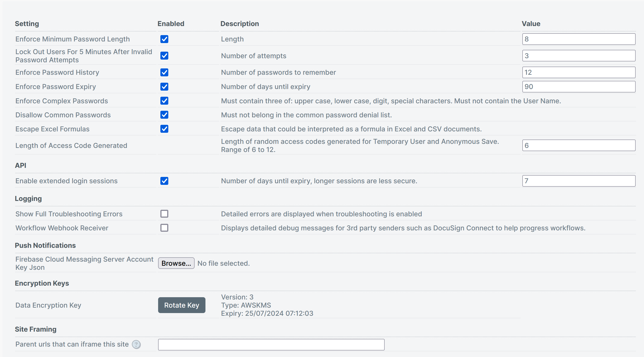
Task: Enable Workflow Webhook Receiver checkbox
Action: pyautogui.click(x=164, y=228)
